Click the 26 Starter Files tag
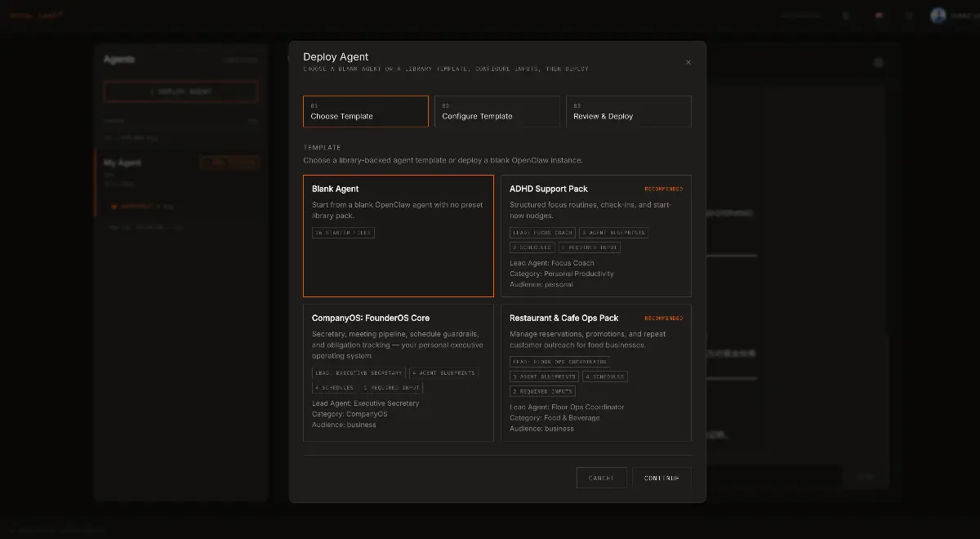980x539 pixels. pos(343,233)
